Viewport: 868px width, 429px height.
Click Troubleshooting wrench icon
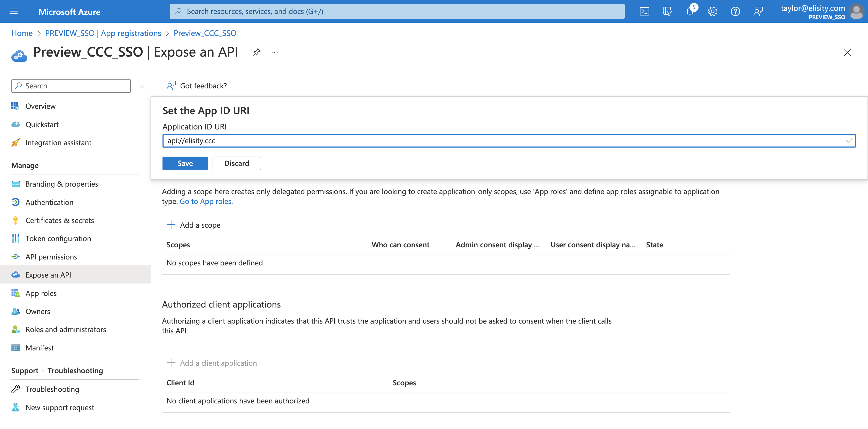pyautogui.click(x=16, y=389)
